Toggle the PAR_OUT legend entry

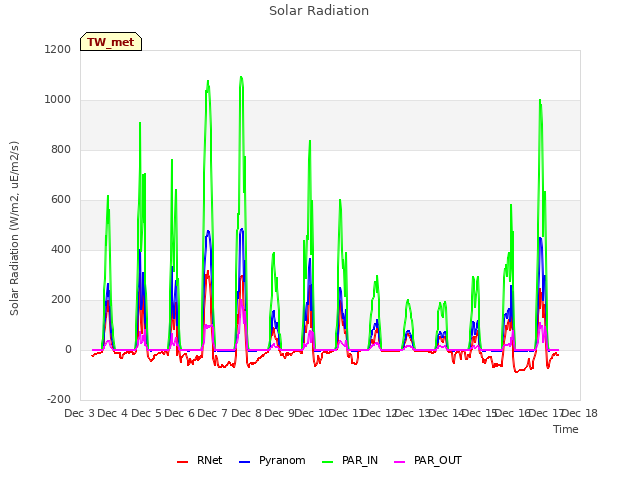tap(428, 460)
